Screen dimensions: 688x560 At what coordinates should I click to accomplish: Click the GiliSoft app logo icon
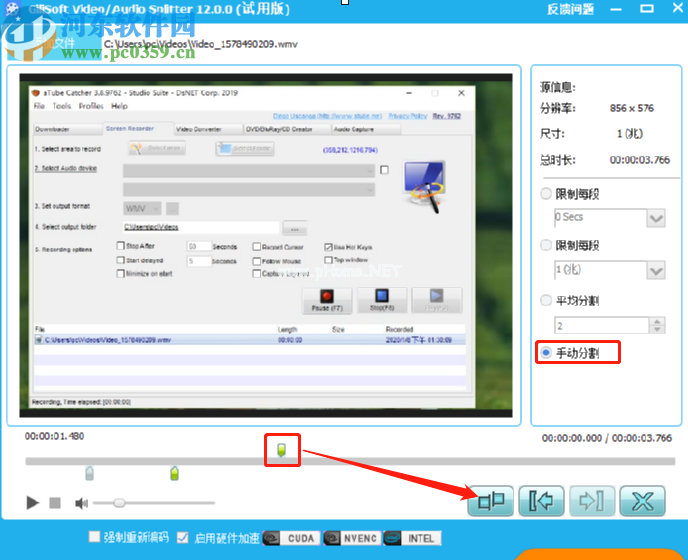(x=12, y=9)
